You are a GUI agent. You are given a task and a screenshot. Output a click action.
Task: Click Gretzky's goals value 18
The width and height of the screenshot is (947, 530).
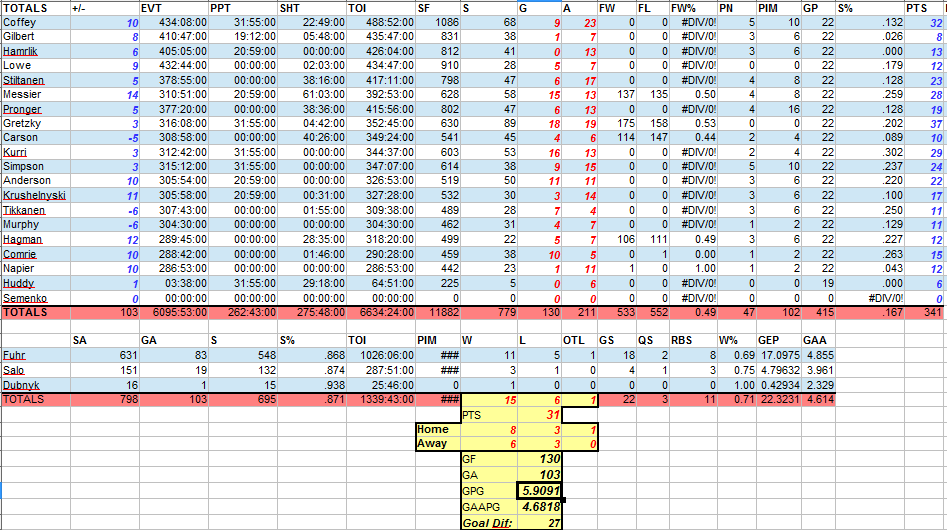click(539, 124)
